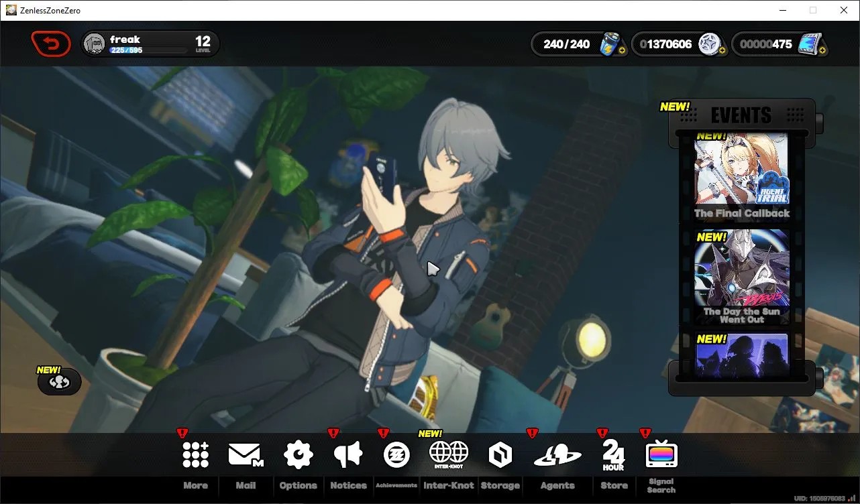
Task: Click the 240/240 battery charge value
Action: point(567,44)
